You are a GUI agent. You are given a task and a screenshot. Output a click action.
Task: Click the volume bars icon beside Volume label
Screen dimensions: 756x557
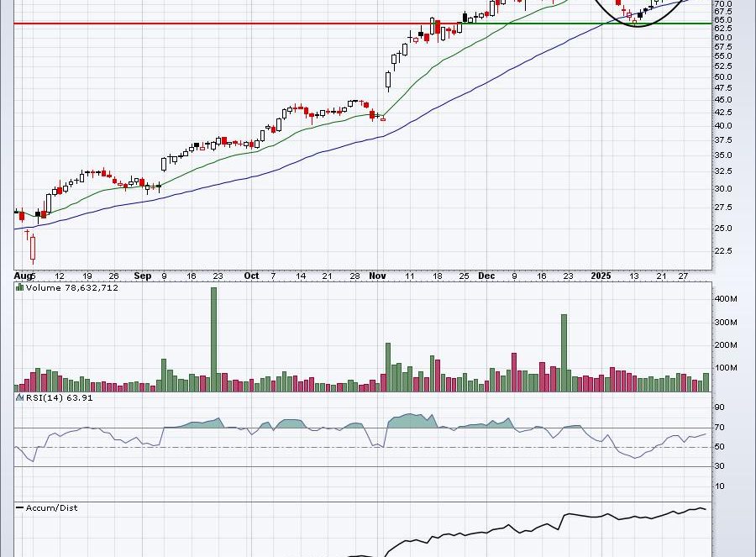pos(20,287)
